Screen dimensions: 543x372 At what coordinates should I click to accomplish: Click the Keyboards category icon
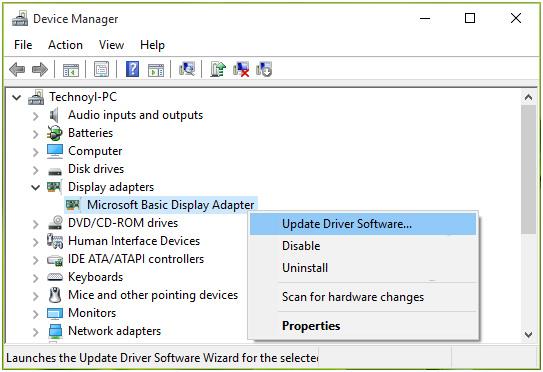(55, 277)
